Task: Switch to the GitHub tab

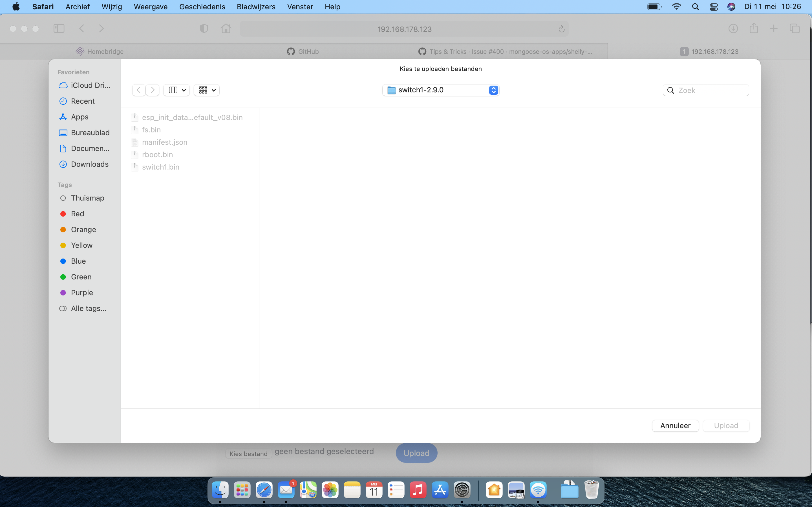Action: tap(302, 51)
